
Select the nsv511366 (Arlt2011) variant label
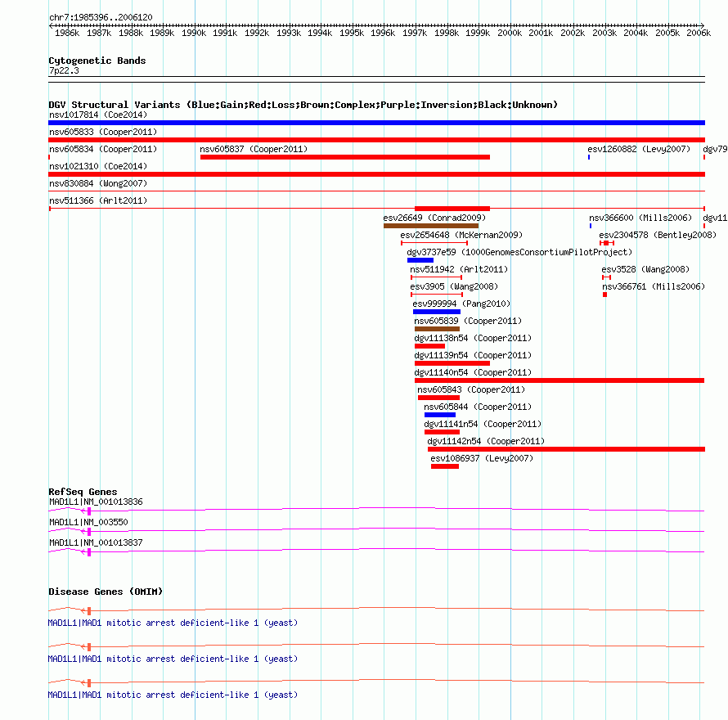click(x=98, y=200)
